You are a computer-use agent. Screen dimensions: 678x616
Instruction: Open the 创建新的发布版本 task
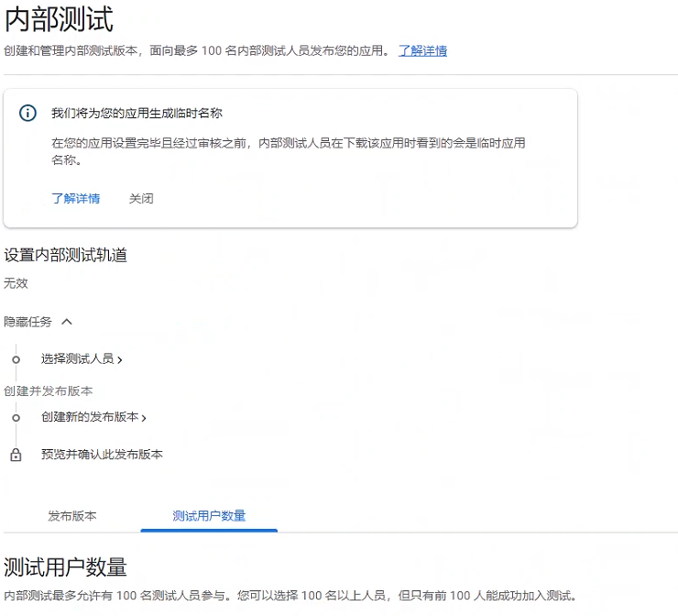click(93, 417)
